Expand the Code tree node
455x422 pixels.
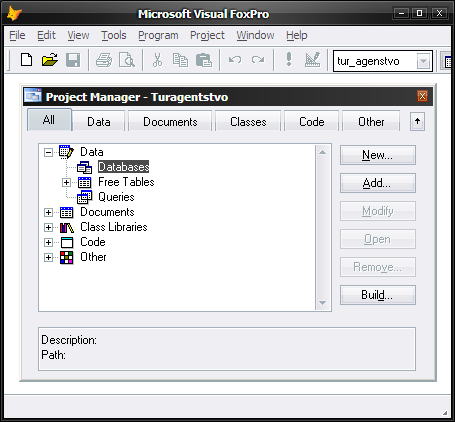[x=48, y=242]
